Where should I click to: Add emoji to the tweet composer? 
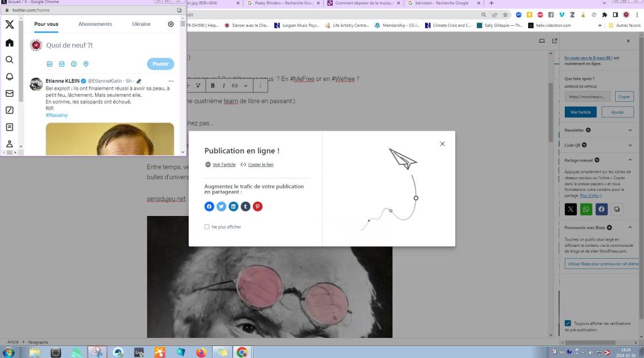pyautogui.click(x=74, y=64)
